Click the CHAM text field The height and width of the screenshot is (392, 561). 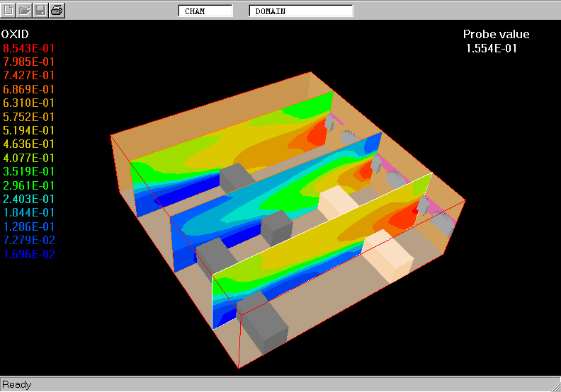(x=205, y=11)
